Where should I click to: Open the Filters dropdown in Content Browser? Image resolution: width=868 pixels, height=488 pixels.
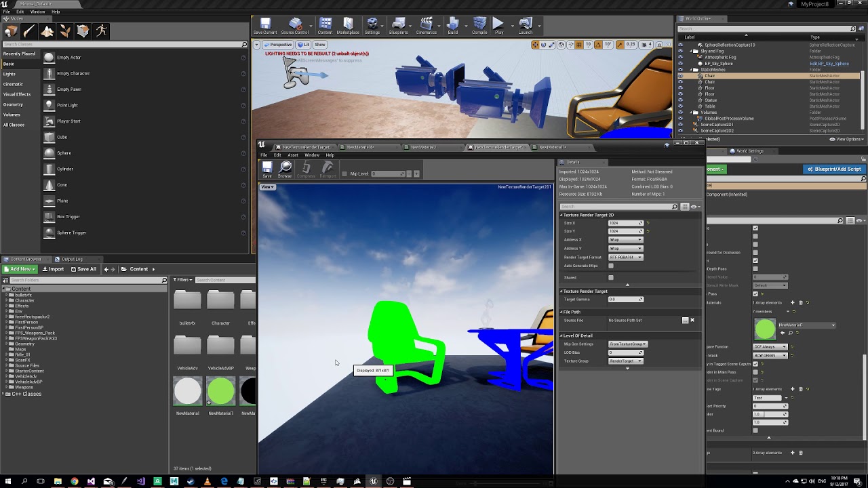pyautogui.click(x=183, y=280)
